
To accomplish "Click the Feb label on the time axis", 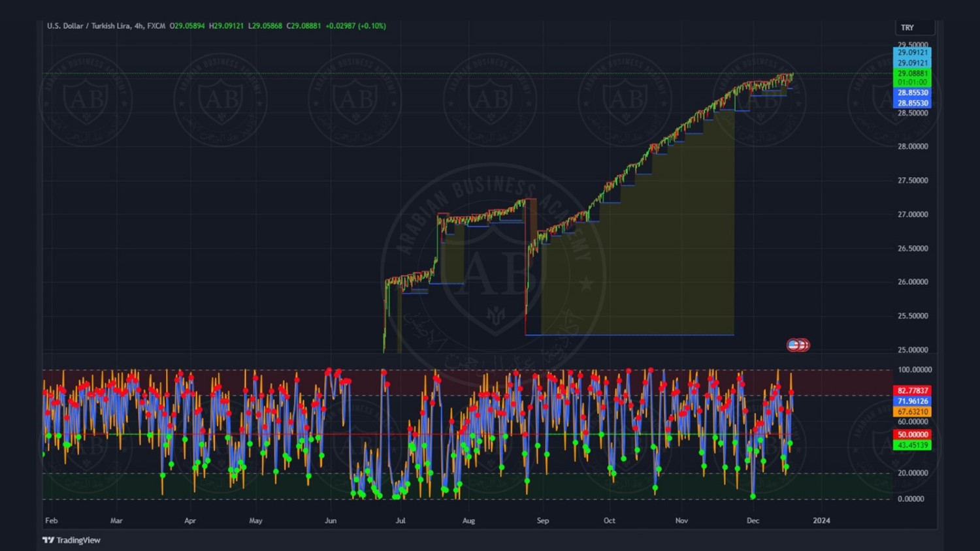I will coord(52,520).
